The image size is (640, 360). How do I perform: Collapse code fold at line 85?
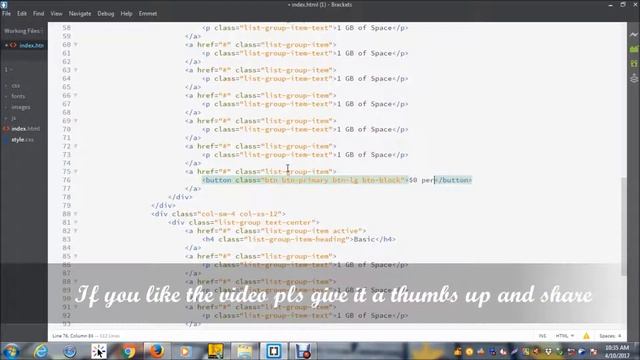click(76, 256)
